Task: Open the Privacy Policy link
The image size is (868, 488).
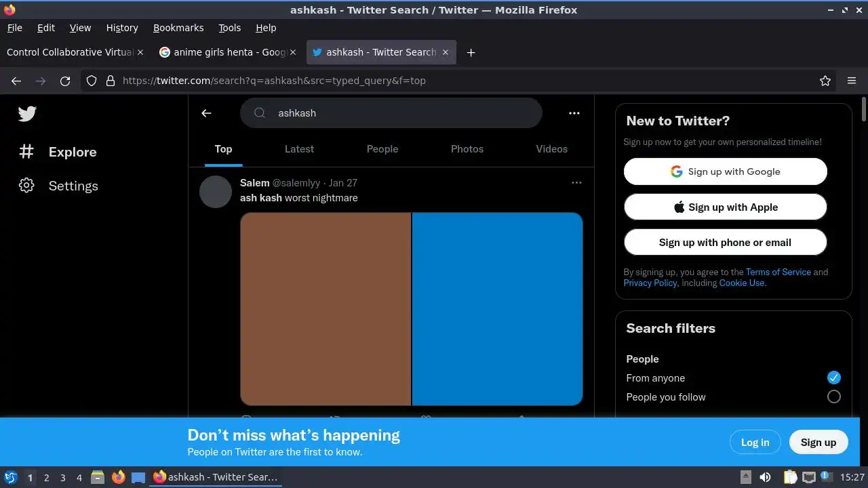Action: 650,283
